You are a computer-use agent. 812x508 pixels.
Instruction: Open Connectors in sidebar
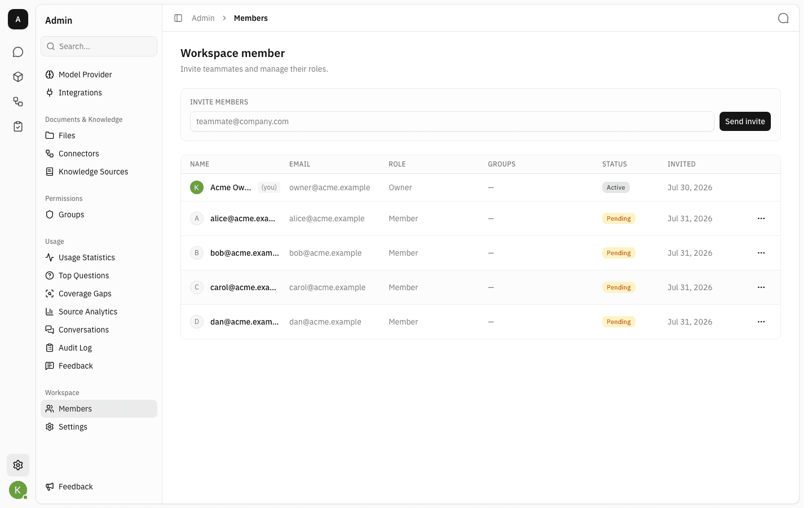(99, 154)
